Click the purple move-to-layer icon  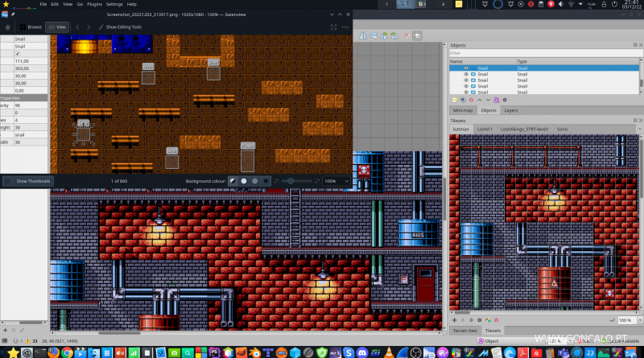(x=496, y=100)
